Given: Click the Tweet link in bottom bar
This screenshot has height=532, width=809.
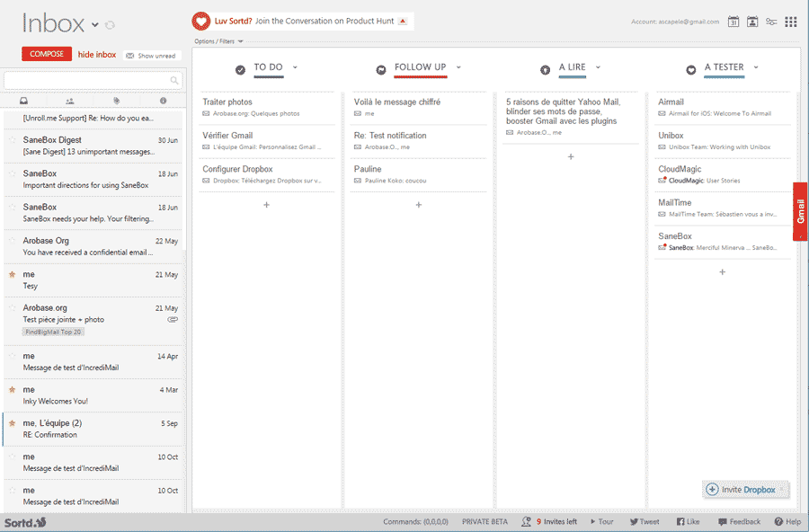Looking at the screenshot, I should click(x=645, y=522).
